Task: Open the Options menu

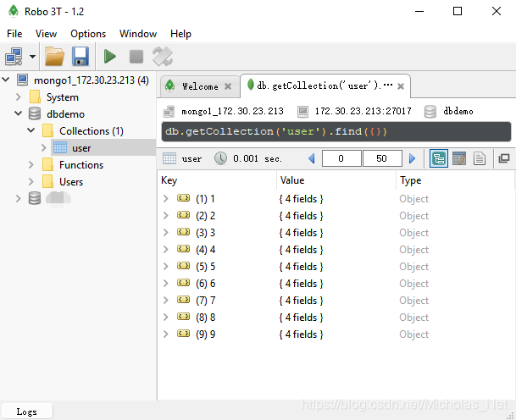Action: (88, 34)
